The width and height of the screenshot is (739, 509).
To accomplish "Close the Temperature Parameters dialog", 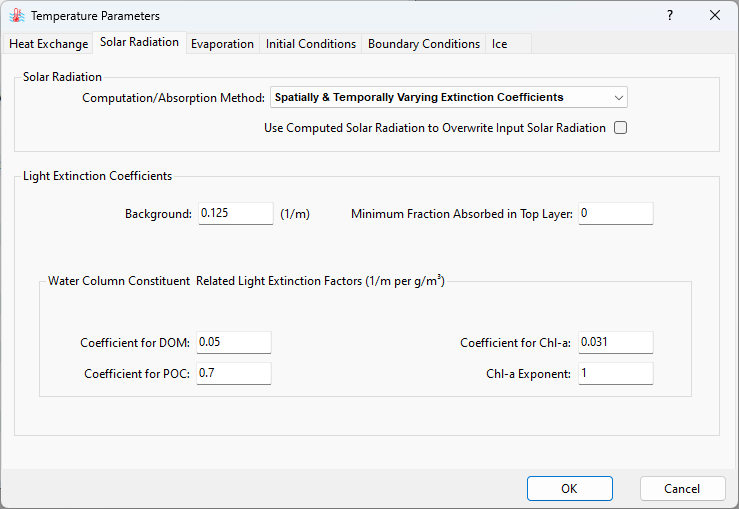I will [x=714, y=16].
